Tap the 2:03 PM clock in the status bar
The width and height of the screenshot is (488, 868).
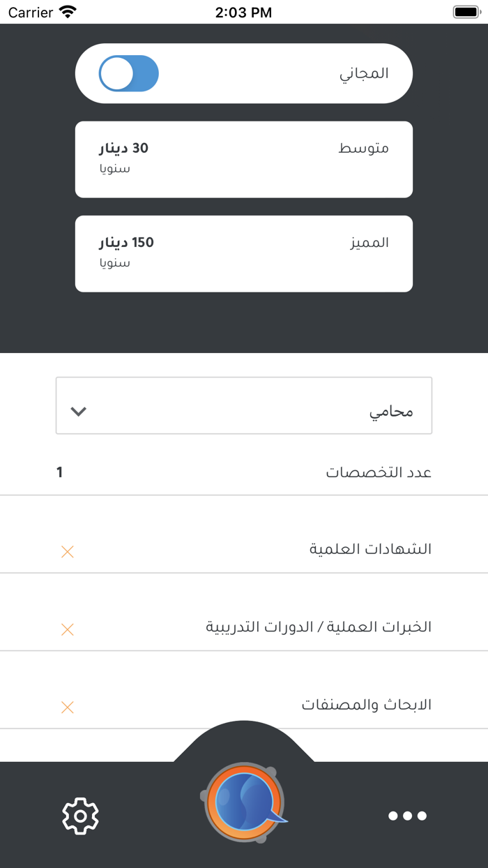tap(243, 11)
